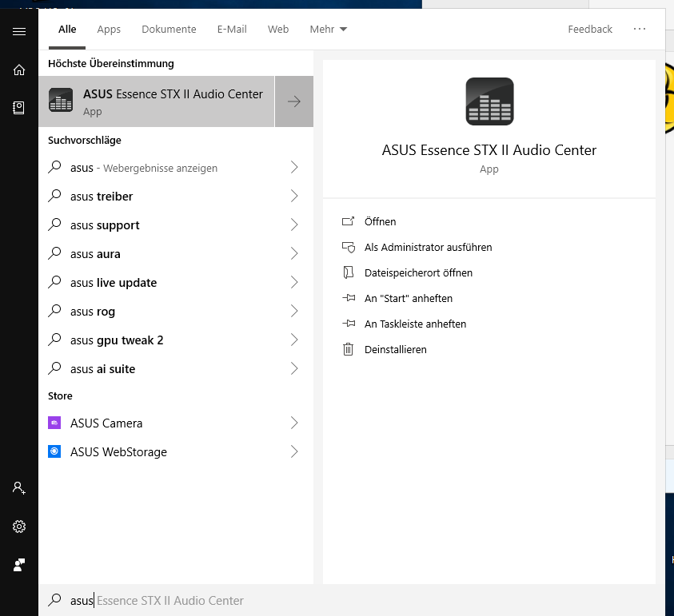This screenshot has height=616, width=674.
Task: Expand the 'asus treiber' chevron
Action: pos(294,196)
